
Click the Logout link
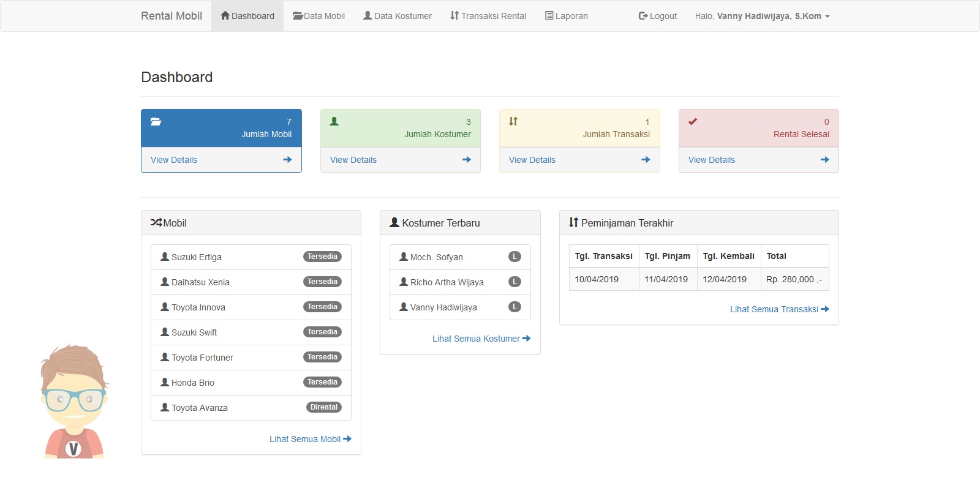point(657,16)
